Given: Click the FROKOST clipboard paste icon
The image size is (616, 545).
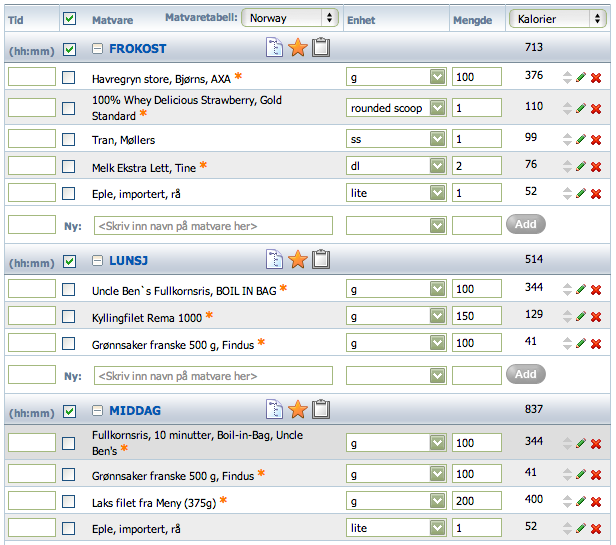Looking at the screenshot, I should [x=321, y=48].
